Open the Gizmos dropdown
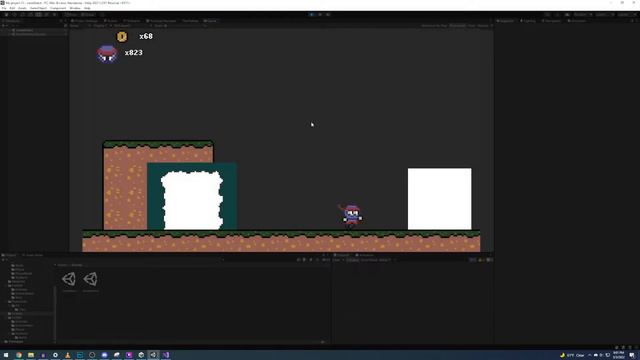This screenshot has width=640, height=360. pos(484,26)
